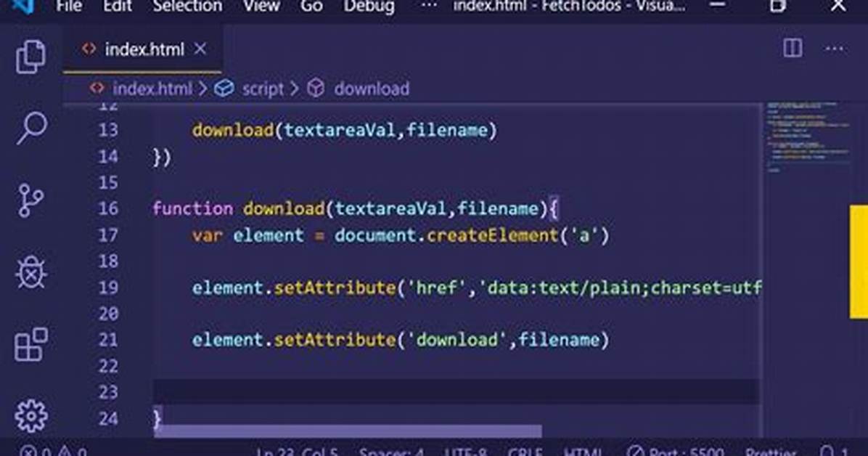This screenshot has width=868, height=456.
Task: Place the cursor on empty line 23
Action: tap(456, 391)
